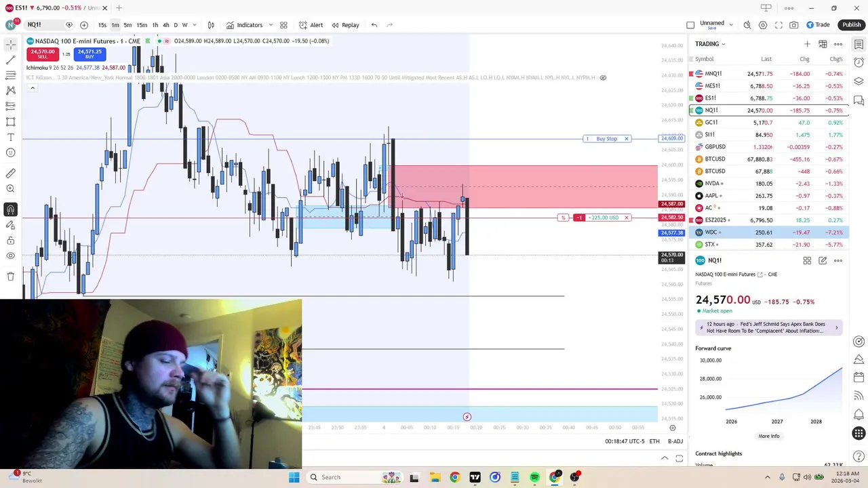Image resolution: width=868 pixels, height=488 pixels.
Task: Expand the timeframe interval dropdown
Action: (194, 25)
